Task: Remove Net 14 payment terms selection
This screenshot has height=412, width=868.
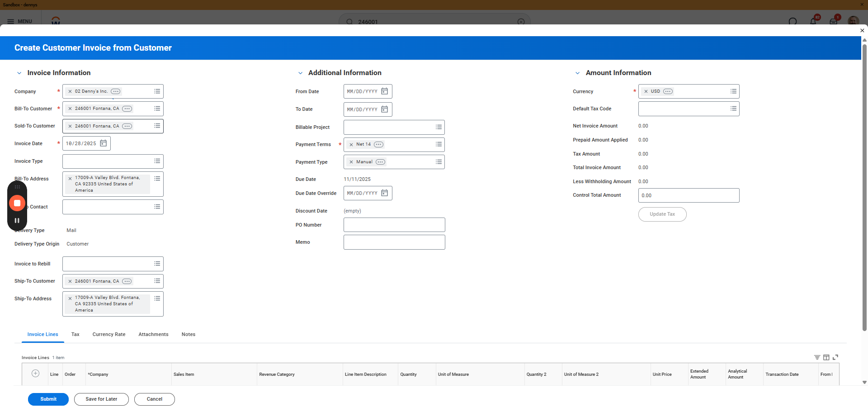Action: [351, 145]
